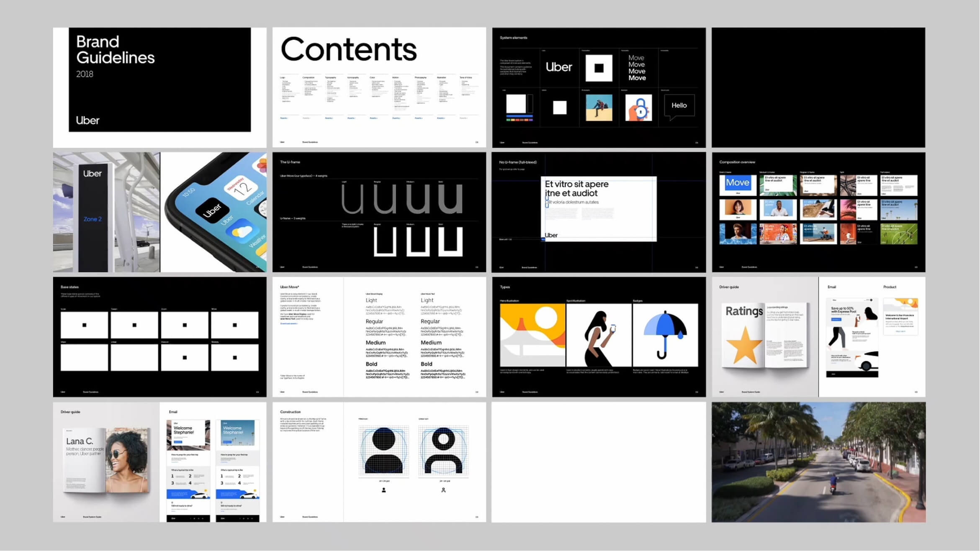Click the Assets link under the Logo column
This screenshot has width=980, height=551.
pyautogui.click(x=283, y=118)
